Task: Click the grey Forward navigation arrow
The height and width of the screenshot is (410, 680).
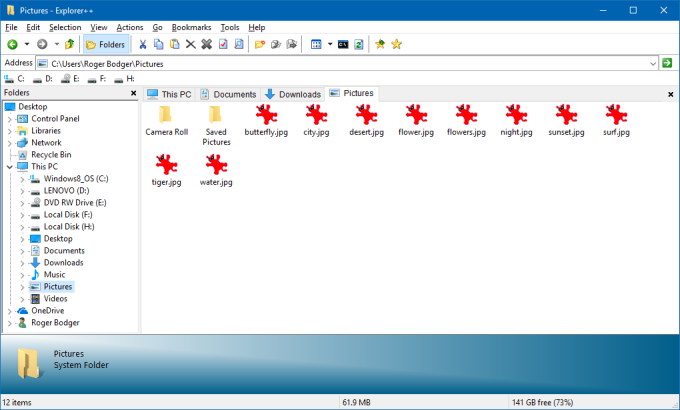Action: click(x=42, y=44)
